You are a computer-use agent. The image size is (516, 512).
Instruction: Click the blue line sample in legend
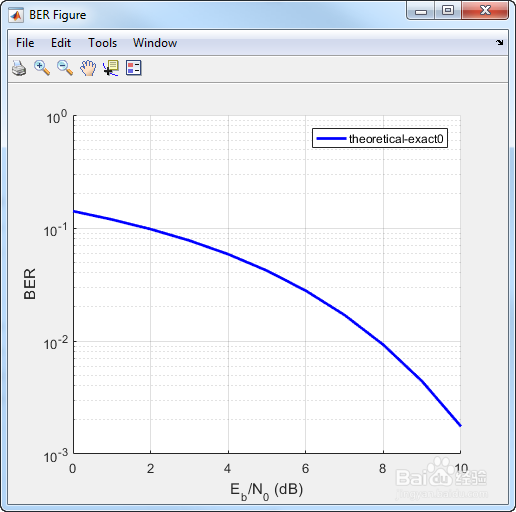(331, 139)
